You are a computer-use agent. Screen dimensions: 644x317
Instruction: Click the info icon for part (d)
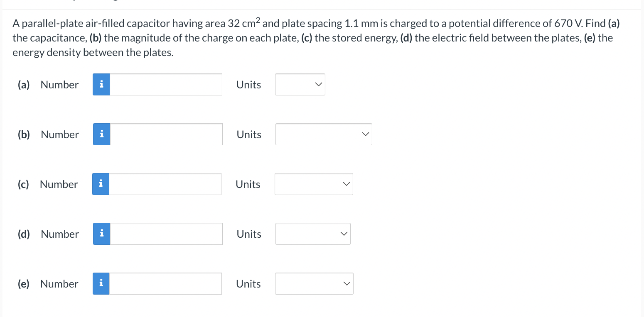(x=102, y=234)
